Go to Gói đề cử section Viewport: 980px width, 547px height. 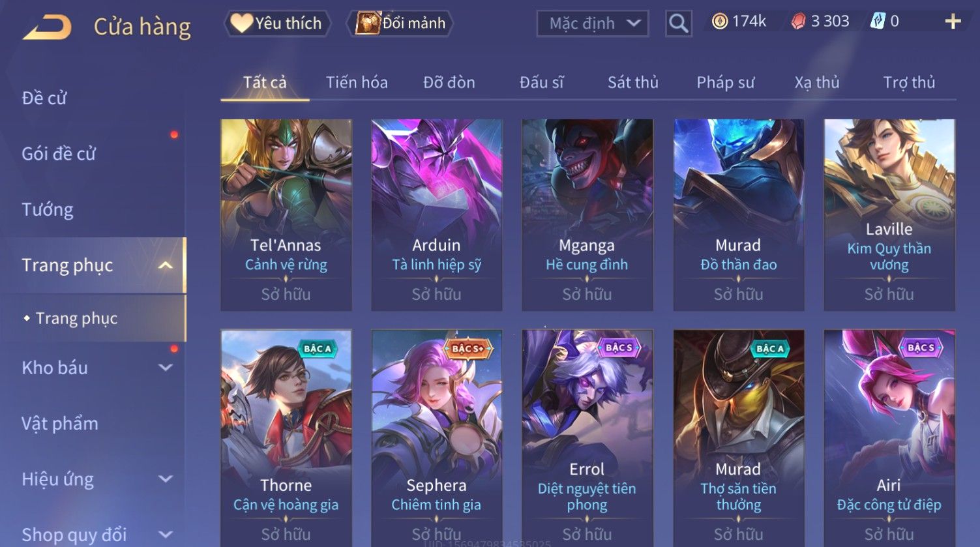59,154
